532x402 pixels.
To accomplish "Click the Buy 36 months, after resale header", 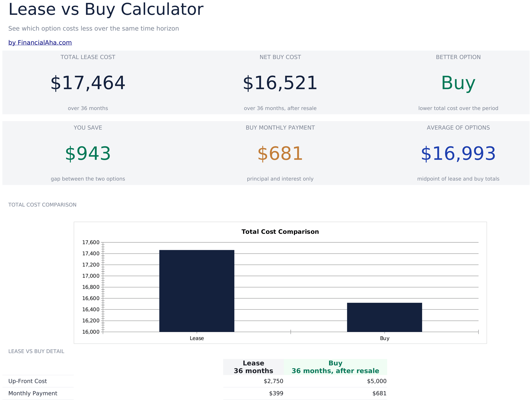I will coord(335,367).
